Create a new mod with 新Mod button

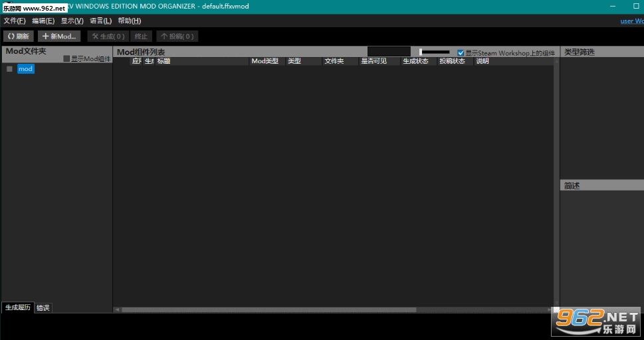(x=59, y=36)
